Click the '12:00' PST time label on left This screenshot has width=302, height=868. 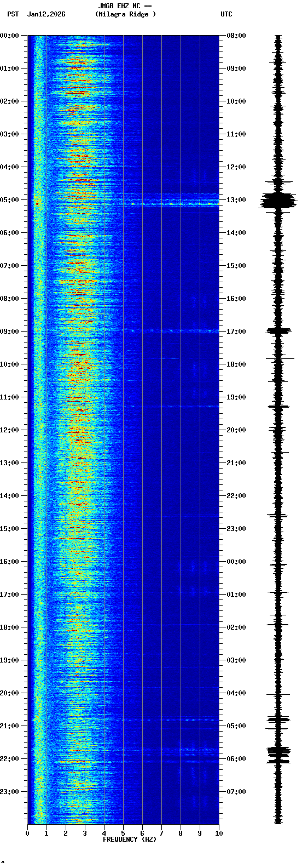[x=9, y=430]
